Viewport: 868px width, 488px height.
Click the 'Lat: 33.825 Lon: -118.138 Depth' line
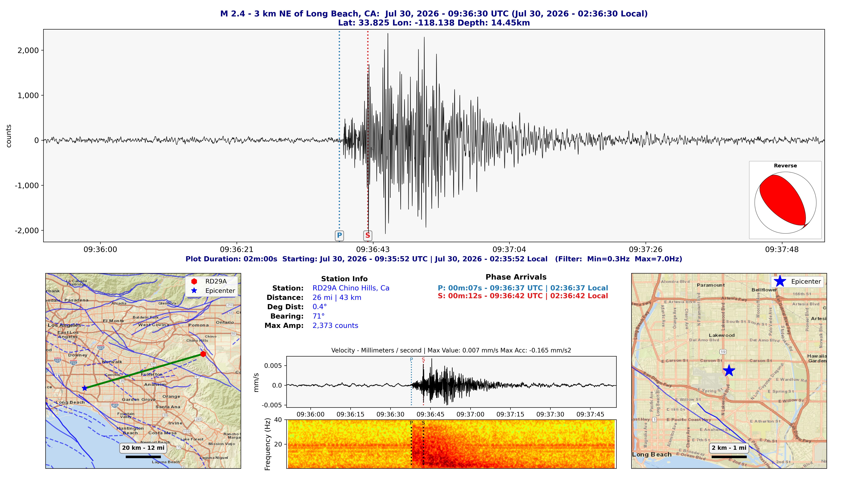434,23
